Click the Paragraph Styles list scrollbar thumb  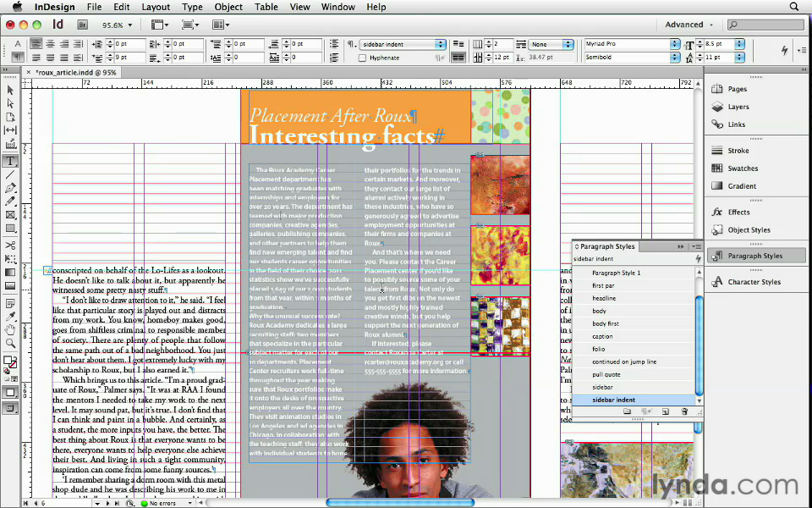click(x=699, y=345)
